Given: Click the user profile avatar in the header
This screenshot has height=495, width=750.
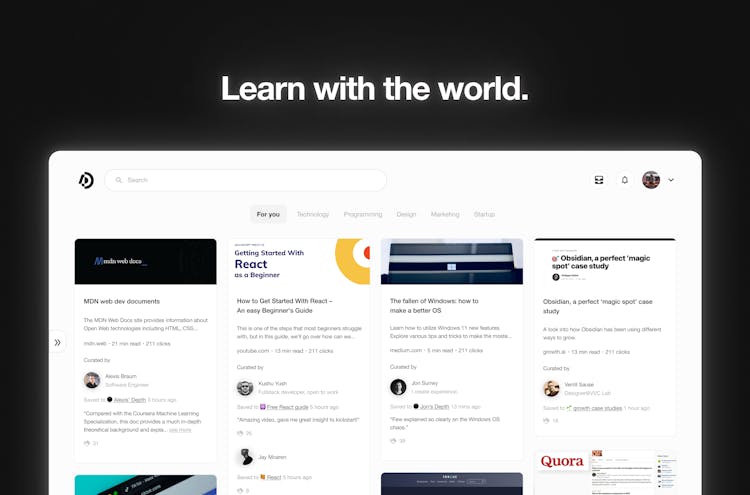Looking at the screenshot, I should [651, 180].
